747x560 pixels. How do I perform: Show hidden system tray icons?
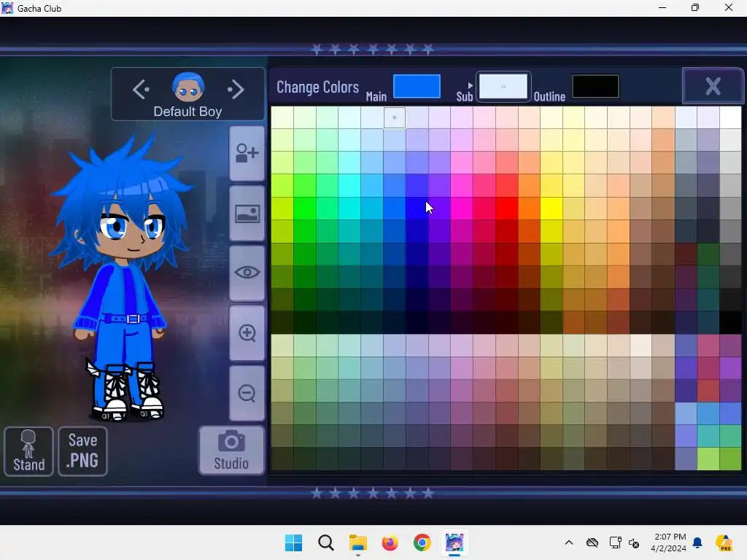click(x=569, y=542)
